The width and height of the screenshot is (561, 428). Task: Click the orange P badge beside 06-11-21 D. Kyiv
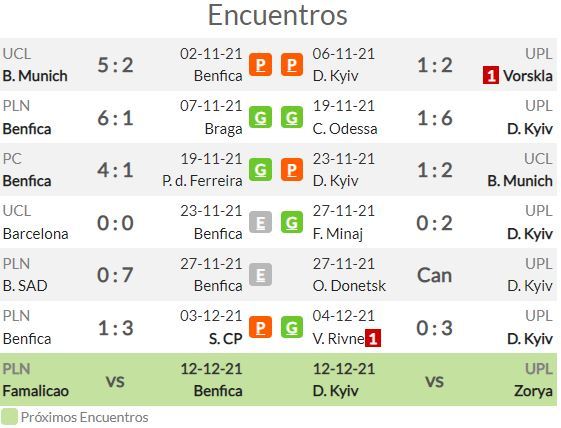point(292,65)
